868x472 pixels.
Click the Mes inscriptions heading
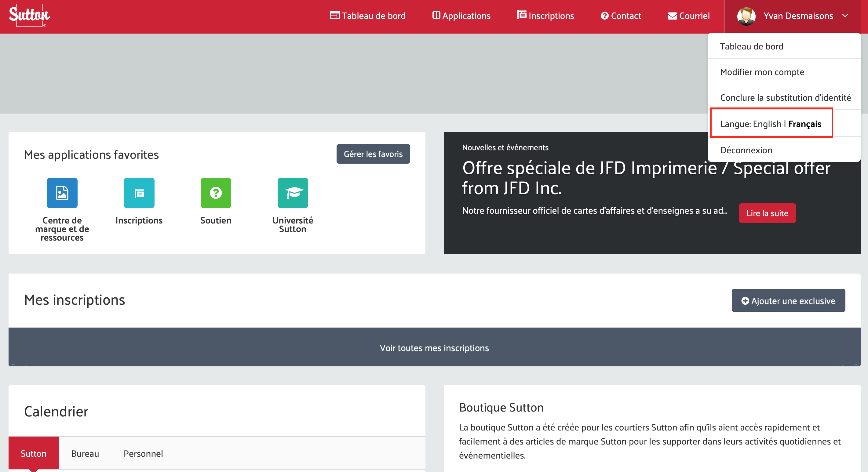click(x=75, y=300)
